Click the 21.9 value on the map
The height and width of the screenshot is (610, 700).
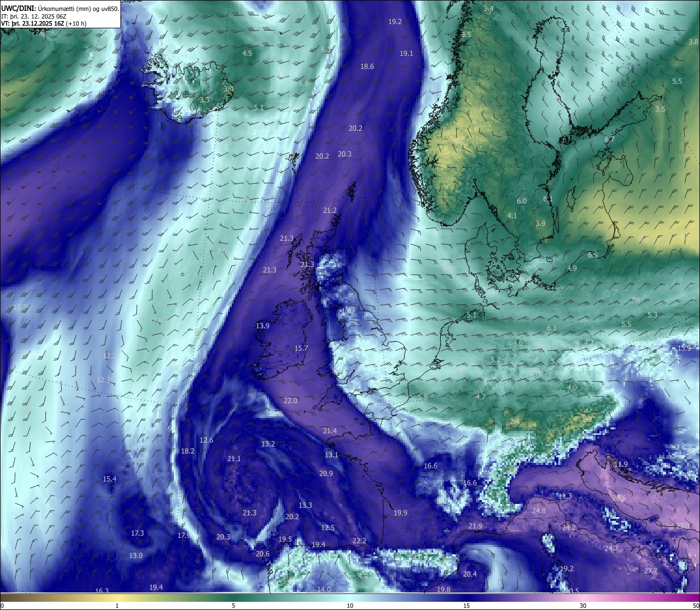pyautogui.click(x=475, y=526)
